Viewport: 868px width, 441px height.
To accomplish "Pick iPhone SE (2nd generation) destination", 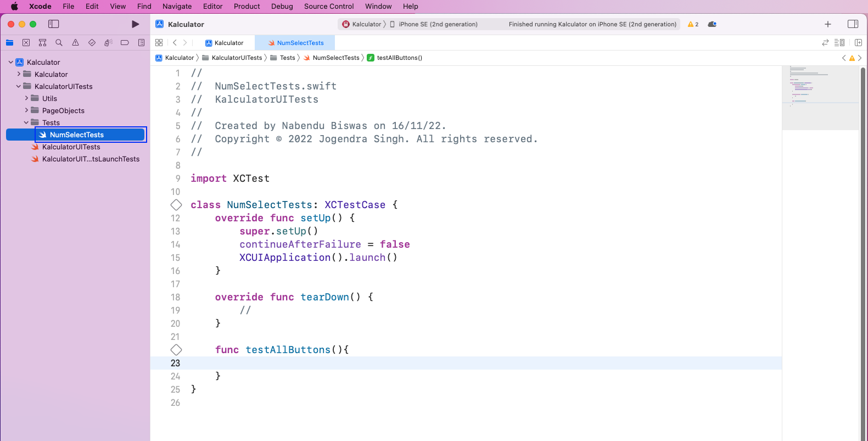I will click(x=434, y=24).
